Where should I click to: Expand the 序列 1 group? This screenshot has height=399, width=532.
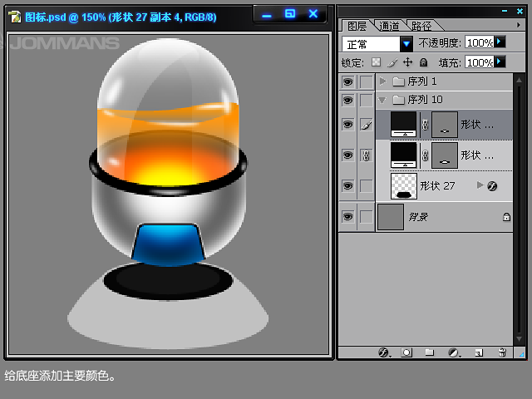[382, 81]
